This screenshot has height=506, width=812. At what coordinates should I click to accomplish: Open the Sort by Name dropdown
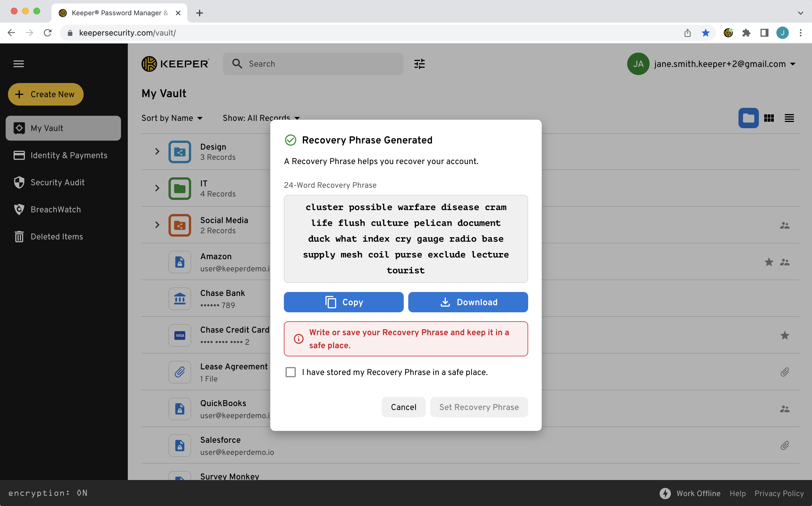[x=172, y=118]
